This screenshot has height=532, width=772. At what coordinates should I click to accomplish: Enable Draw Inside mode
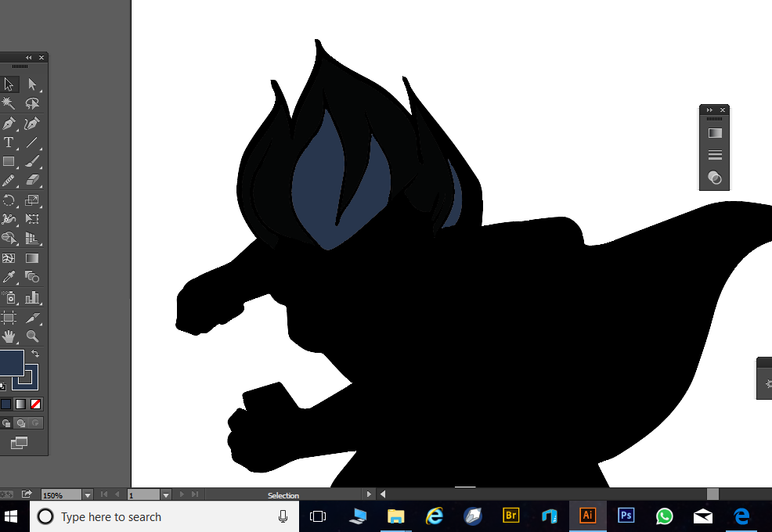[35, 423]
